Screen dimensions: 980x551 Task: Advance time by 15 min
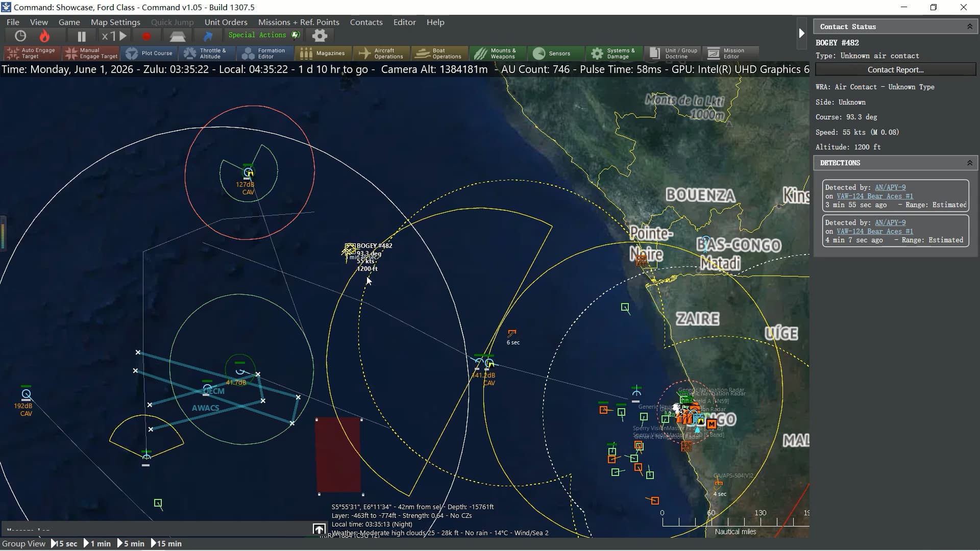166,543
